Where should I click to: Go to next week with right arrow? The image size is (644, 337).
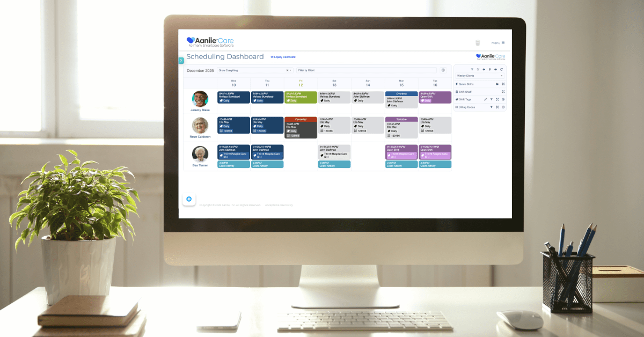point(495,69)
